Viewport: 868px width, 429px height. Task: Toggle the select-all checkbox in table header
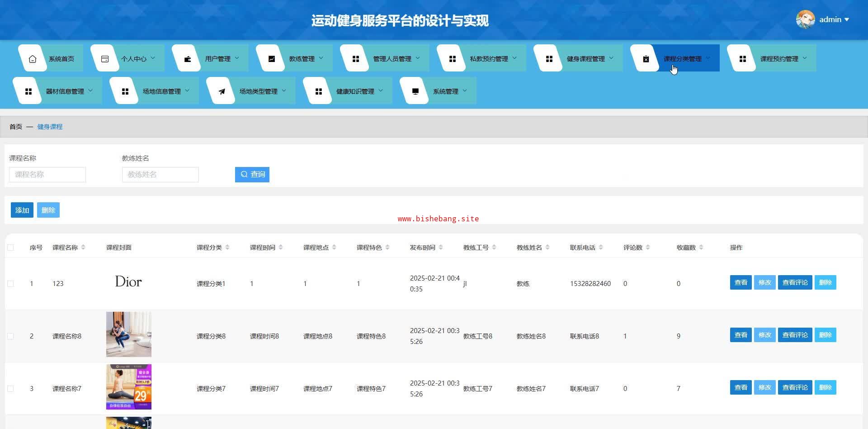(11, 248)
